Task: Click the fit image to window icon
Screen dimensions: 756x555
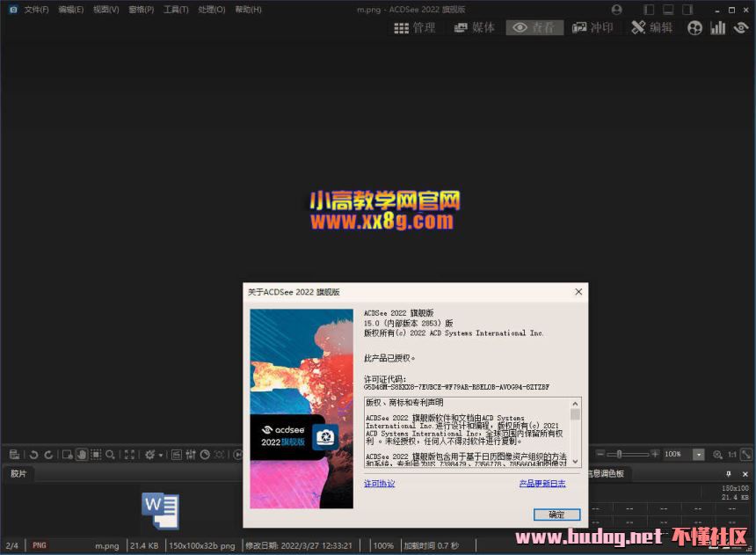Action: click(746, 454)
